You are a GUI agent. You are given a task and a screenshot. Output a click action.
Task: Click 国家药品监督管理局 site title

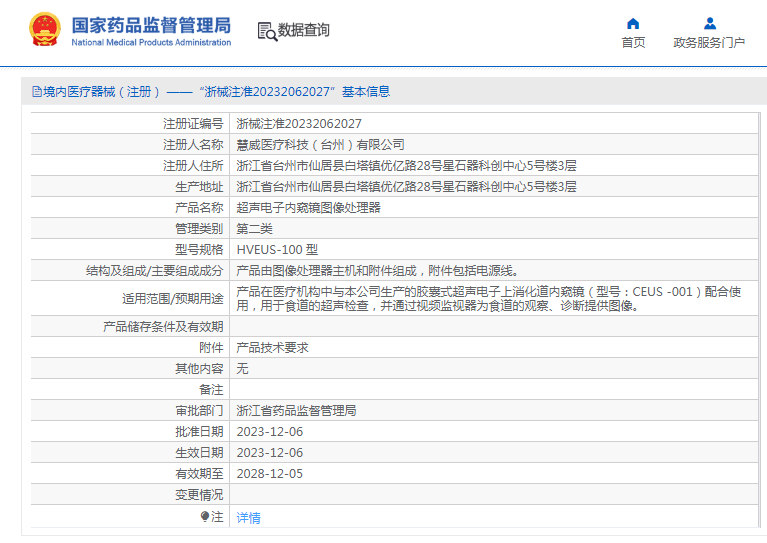(x=151, y=25)
